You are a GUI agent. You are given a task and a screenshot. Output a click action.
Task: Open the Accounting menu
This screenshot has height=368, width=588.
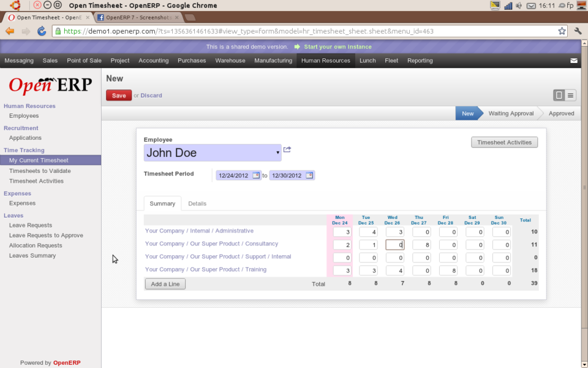[153, 61]
